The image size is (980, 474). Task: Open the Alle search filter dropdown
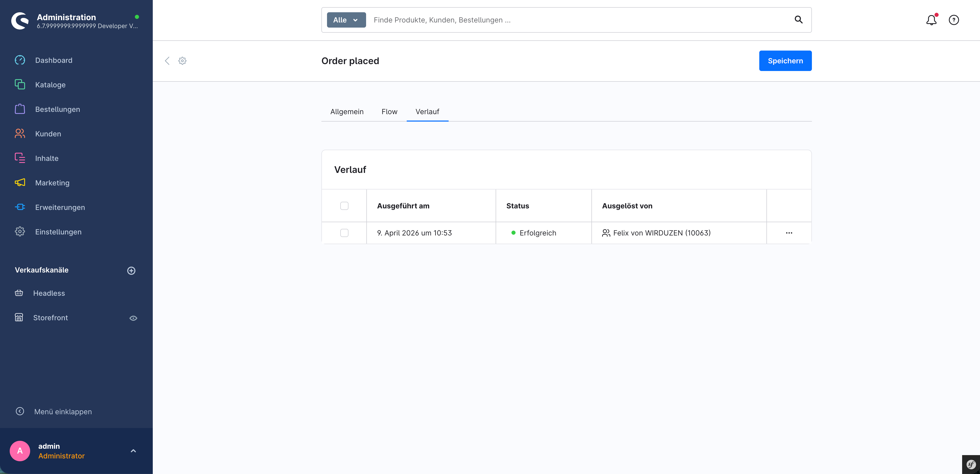[x=346, y=20]
